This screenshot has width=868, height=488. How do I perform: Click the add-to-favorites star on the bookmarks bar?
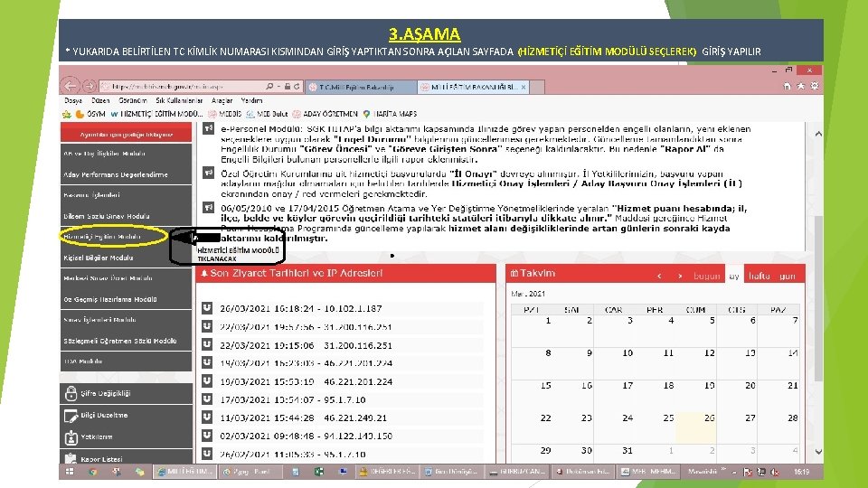tap(67, 114)
